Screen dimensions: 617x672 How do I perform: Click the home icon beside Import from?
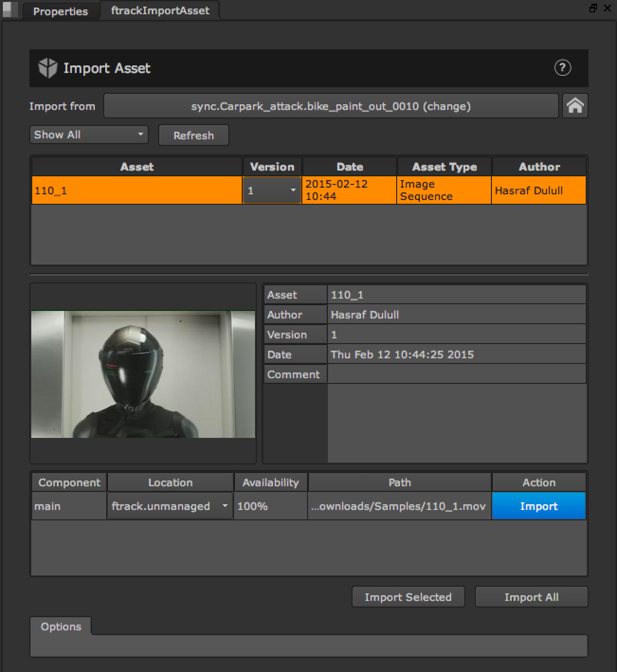click(575, 106)
